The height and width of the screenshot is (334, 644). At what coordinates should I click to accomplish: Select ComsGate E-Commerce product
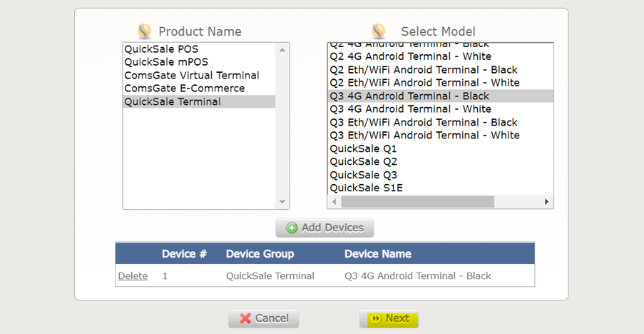[x=184, y=88]
